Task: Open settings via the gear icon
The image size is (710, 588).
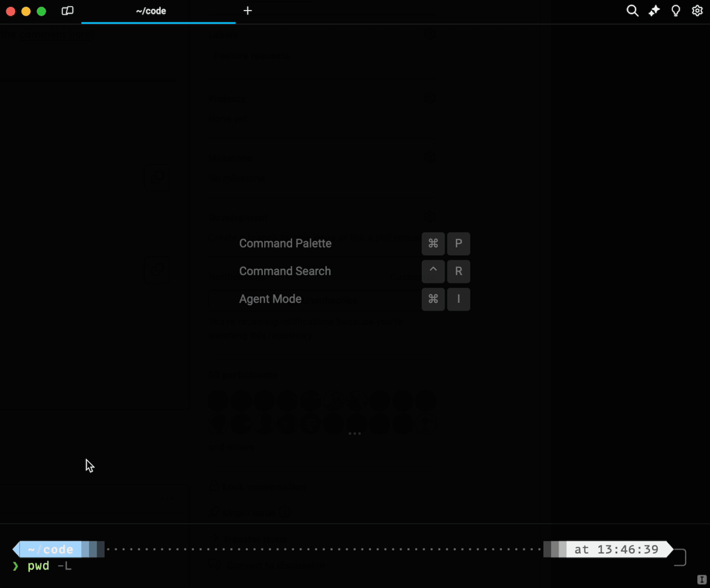Action: click(697, 11)
